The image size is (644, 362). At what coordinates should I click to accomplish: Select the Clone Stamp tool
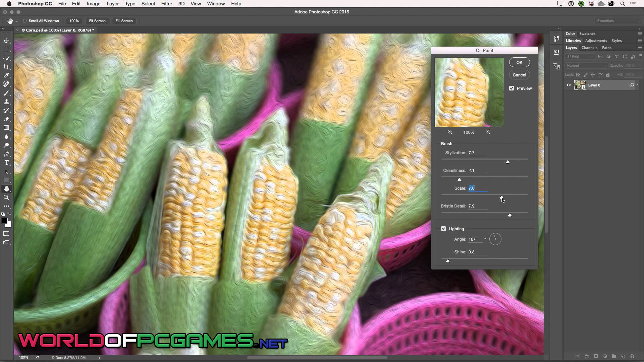tap(6, 102)
